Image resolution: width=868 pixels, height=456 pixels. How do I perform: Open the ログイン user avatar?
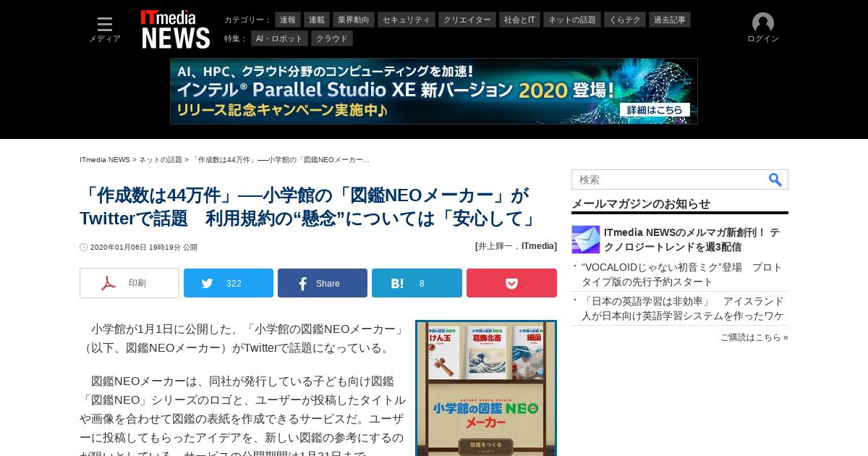pyautogui.click(x=763, y=23)
